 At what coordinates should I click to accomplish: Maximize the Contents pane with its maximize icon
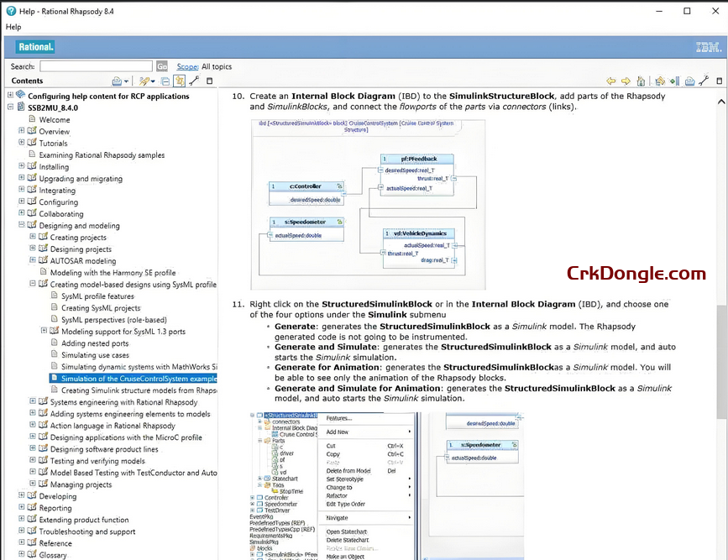pyautogui.click(x=209, y=81)
